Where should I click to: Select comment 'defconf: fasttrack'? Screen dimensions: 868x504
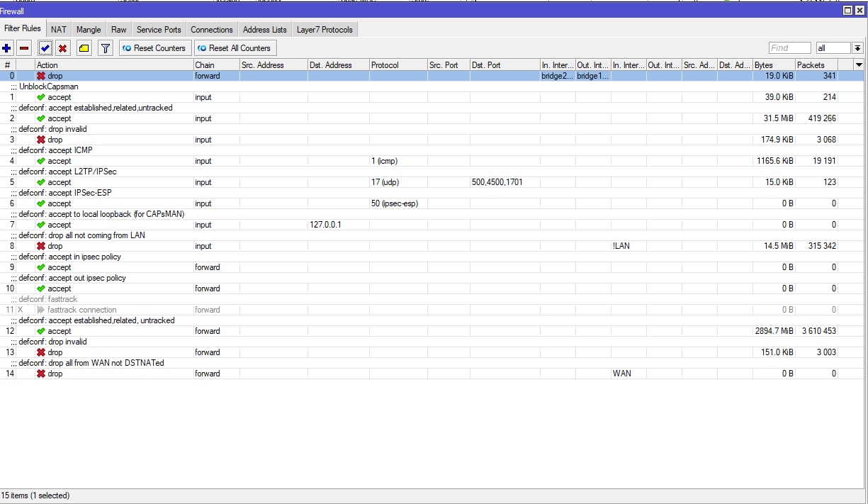tap(48, 299)
